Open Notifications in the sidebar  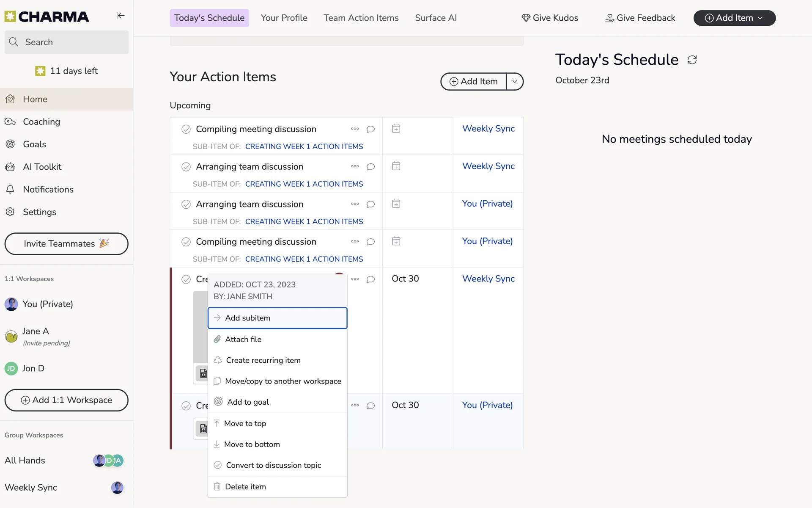point(48,189)
